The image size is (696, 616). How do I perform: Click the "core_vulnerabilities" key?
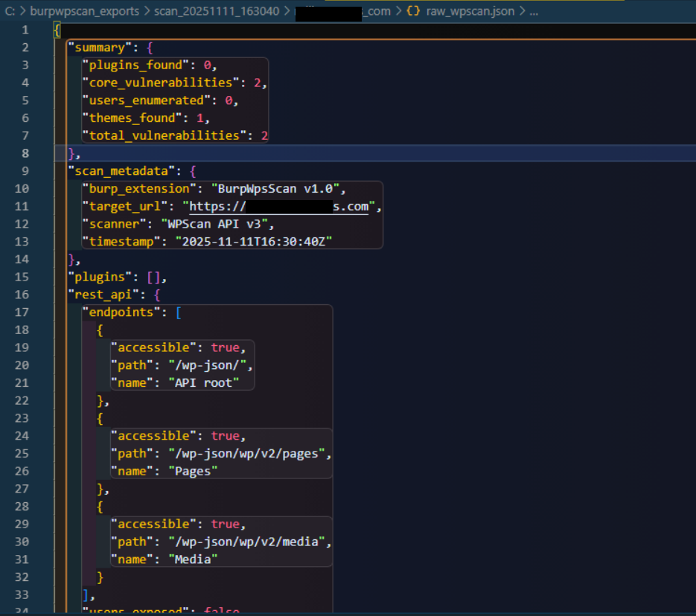[x=160, y=83]
